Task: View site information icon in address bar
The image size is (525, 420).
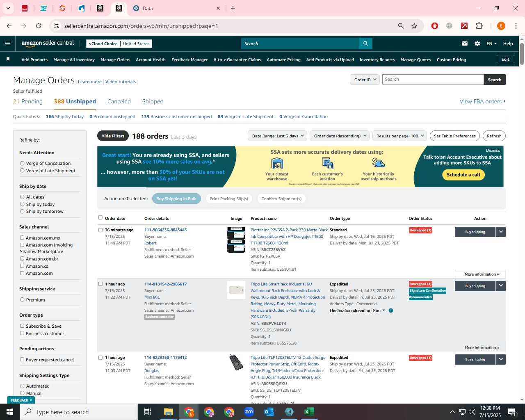Action: [x=56, y=26]
